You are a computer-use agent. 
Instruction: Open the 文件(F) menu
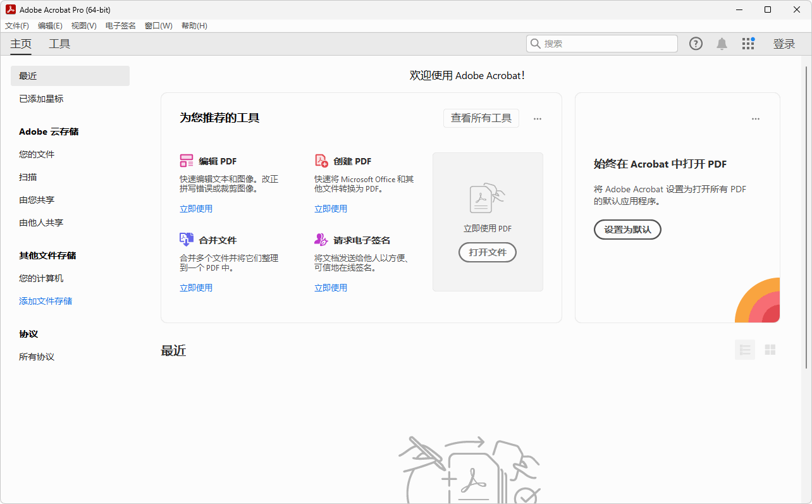pyautogui.click(x=17, y=26)
